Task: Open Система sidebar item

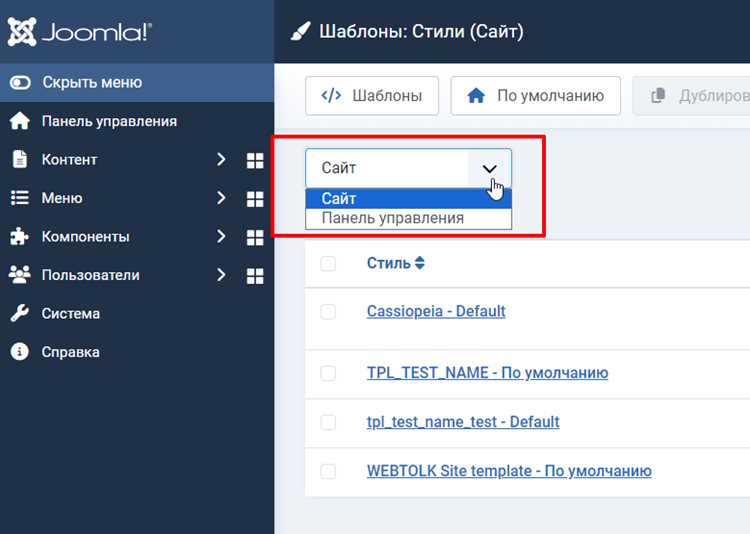Action: (x=137, y=313)
